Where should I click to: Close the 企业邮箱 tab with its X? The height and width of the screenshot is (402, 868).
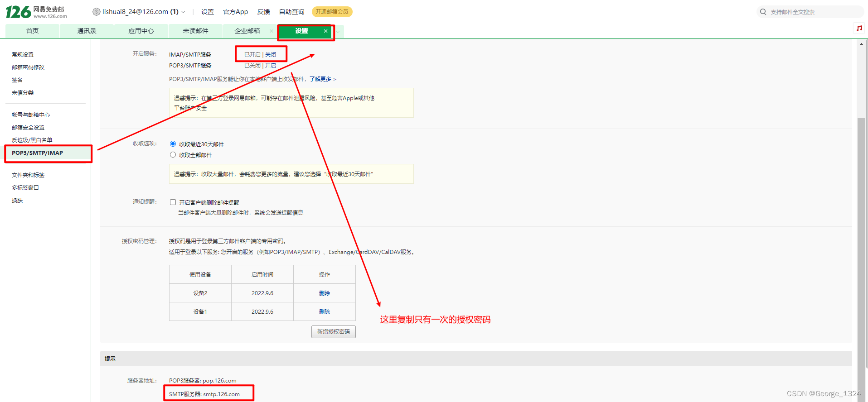(x=272, y=31)
